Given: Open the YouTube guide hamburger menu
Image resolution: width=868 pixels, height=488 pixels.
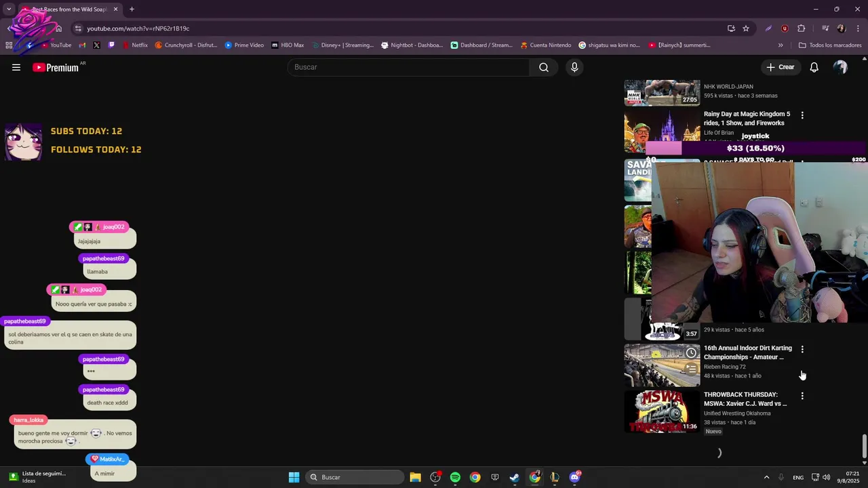Looking at the screenshot, I should tap(16, 67).
